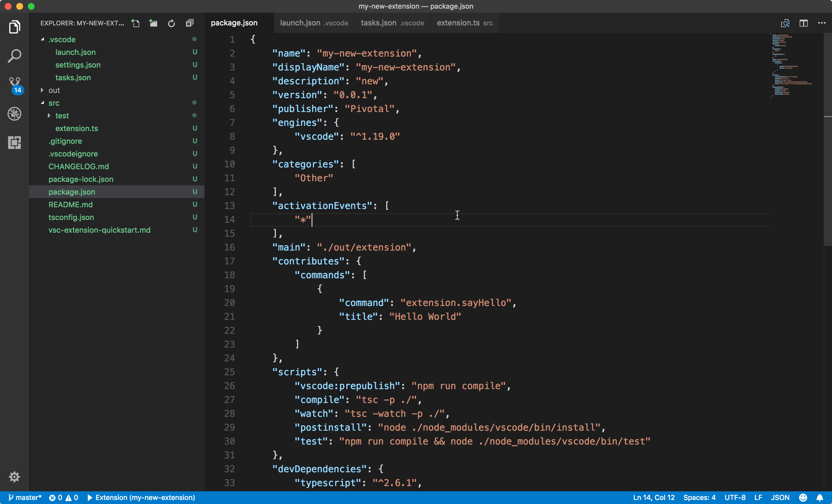Open the Debug view

tap(14, 114)
